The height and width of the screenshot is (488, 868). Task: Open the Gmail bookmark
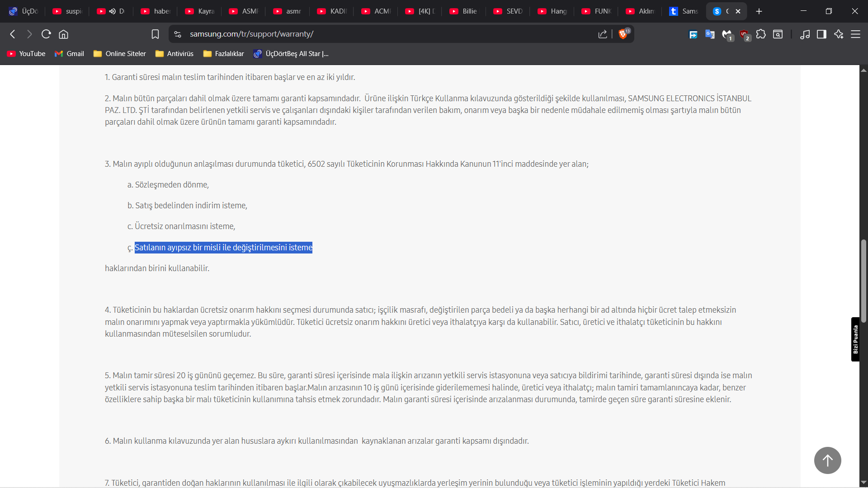click(70, 54)
